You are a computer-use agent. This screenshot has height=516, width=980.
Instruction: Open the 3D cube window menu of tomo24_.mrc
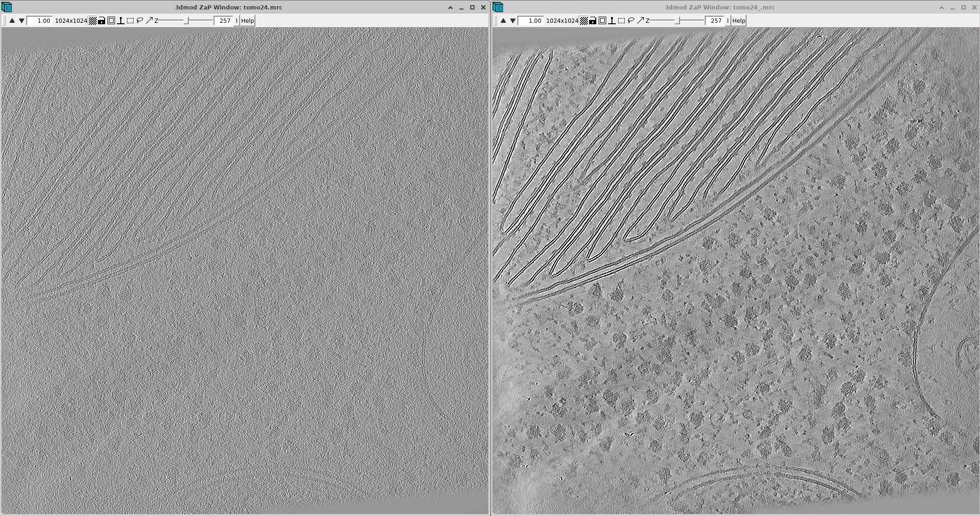498,7
